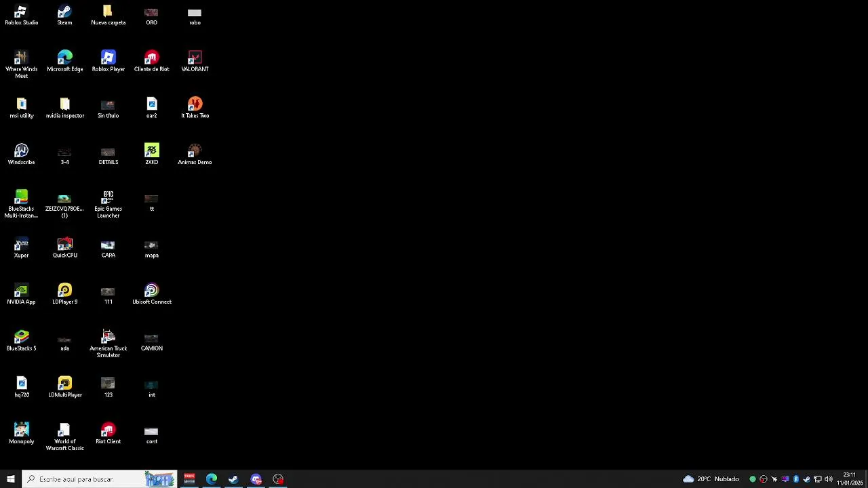868x488 pixels.
Task: Click the airplane mode tray icon
Action: click(774, 479)
